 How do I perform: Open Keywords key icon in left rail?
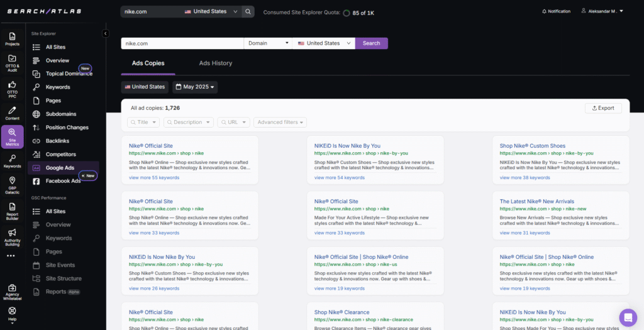click(13, 162)
